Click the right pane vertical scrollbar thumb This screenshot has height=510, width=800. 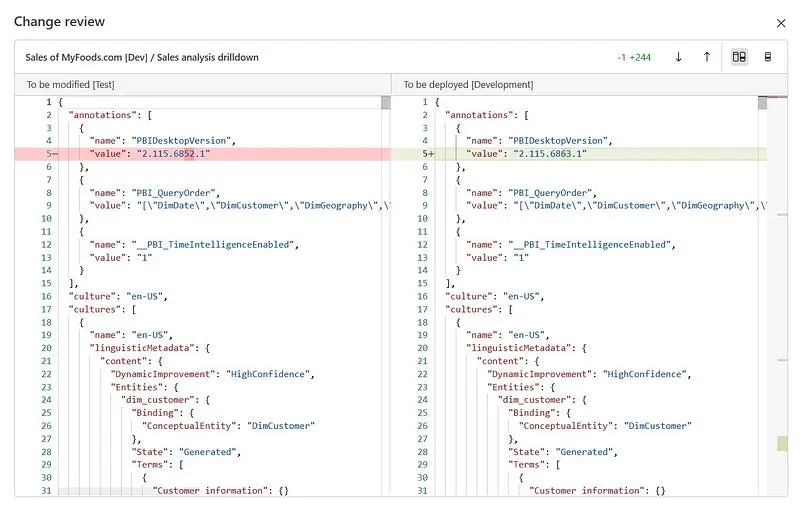[x=762, y=103]
